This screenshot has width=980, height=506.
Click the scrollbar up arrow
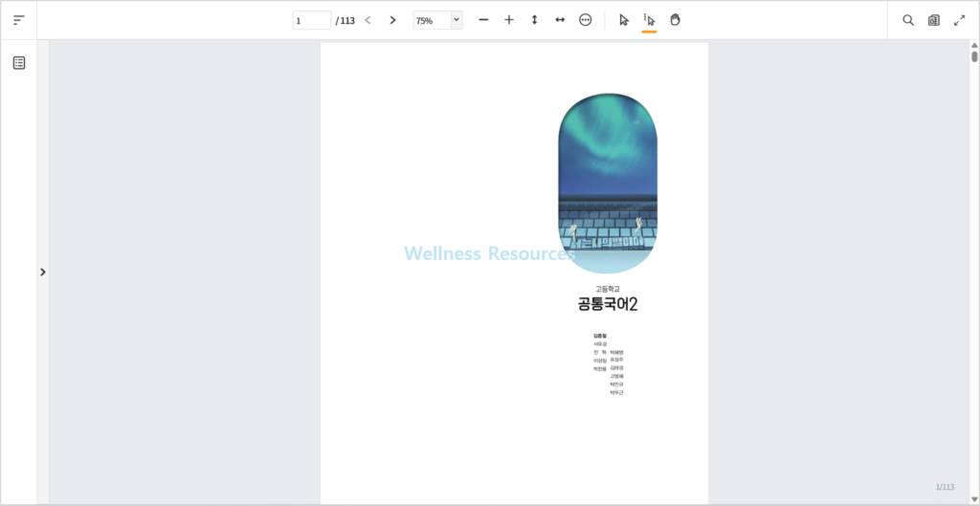[974, 45]
